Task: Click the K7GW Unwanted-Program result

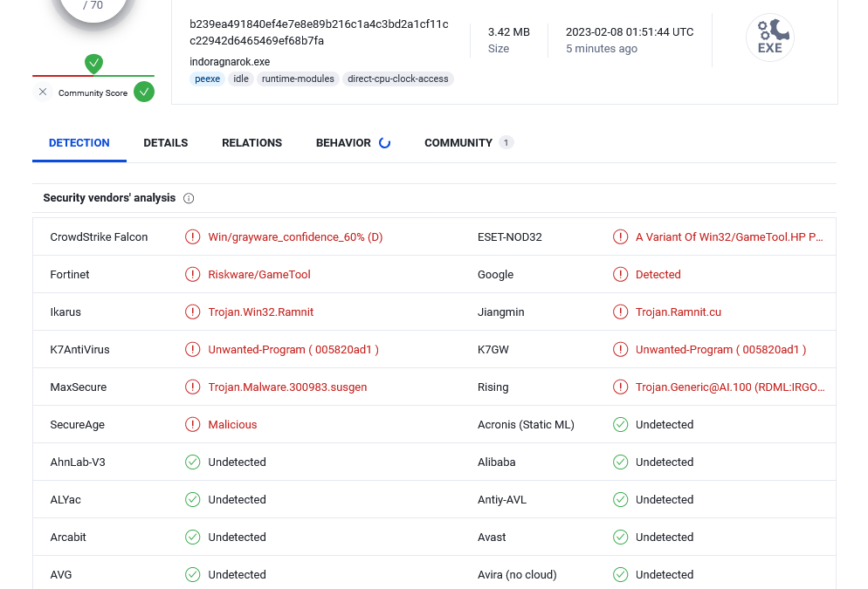Action: (720, 350)
